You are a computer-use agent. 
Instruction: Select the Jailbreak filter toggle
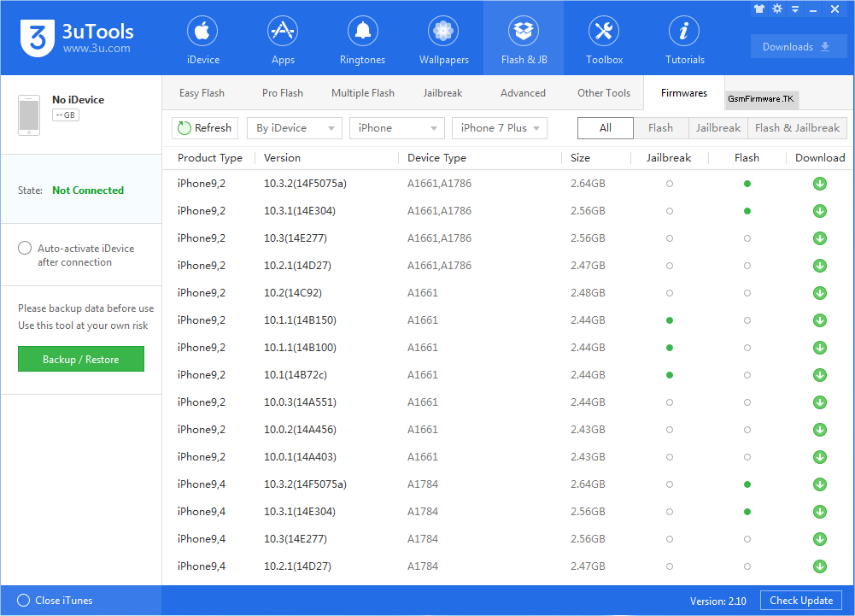[x=718, y=128]
